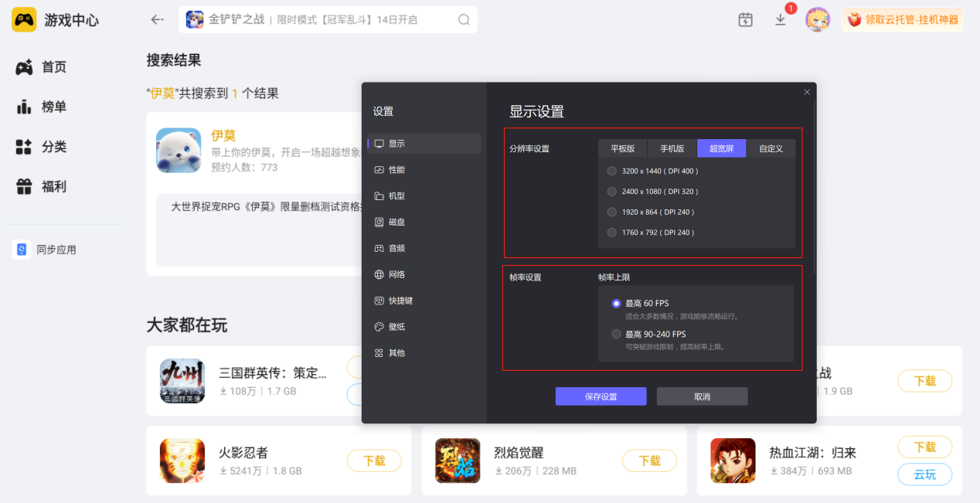This screenshot has width=980, height=503.
Task: Click the 云玩 button for 热血江湖
Action: (924, 474)
